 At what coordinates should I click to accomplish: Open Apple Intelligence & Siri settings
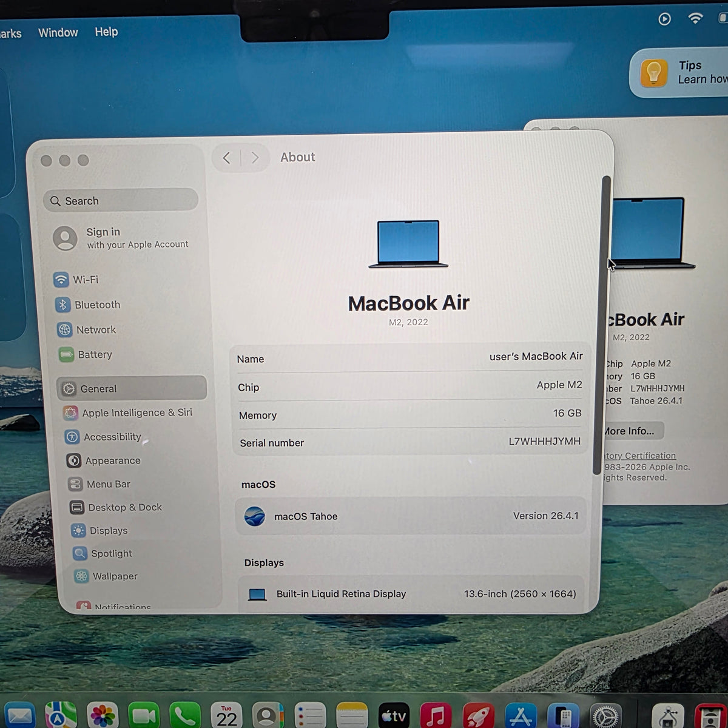pyautogui.click(x=128, y=413)
